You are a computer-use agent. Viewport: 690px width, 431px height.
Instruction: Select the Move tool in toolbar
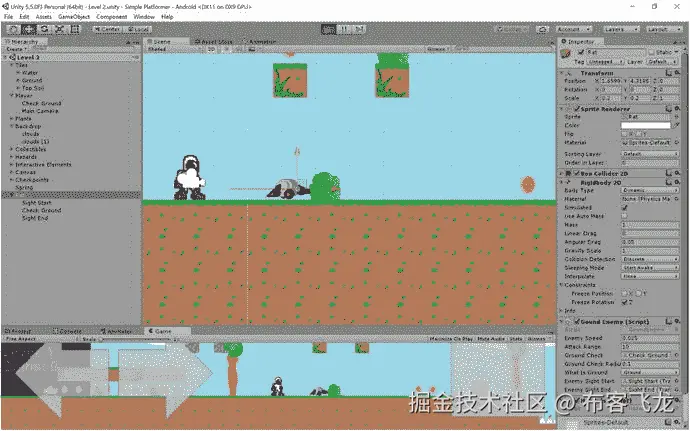(x=29, y=29)
